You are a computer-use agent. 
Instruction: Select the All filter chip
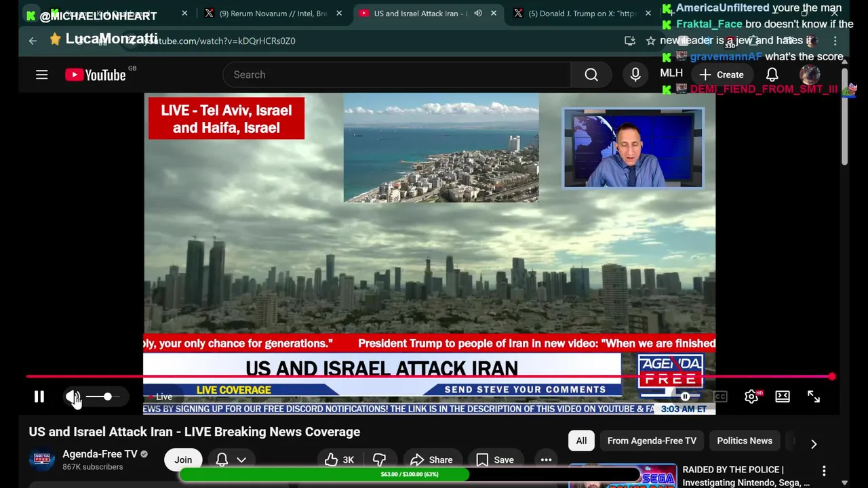tap(581, 441)
